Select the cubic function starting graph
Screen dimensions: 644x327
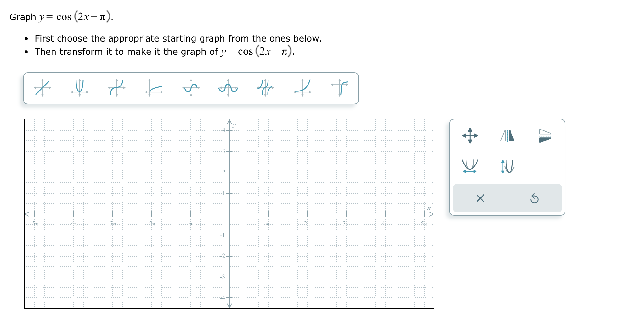click(x=117, y=88)
